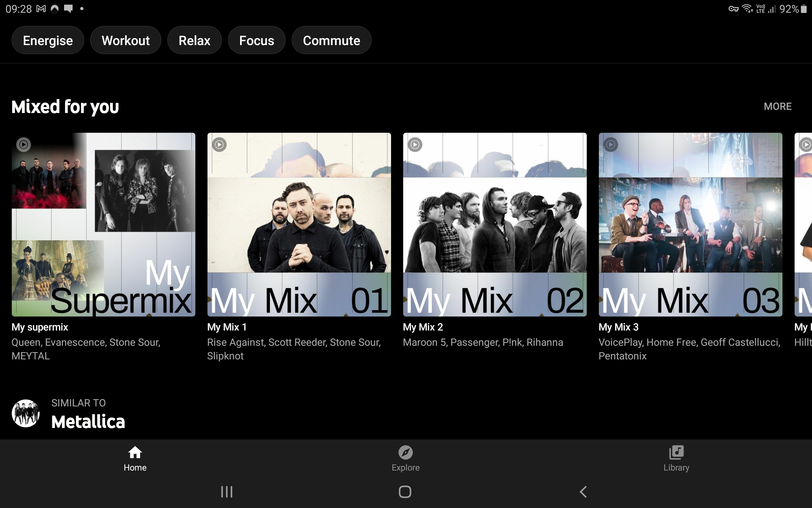Tap the chat message notification icon

(69, 9)
